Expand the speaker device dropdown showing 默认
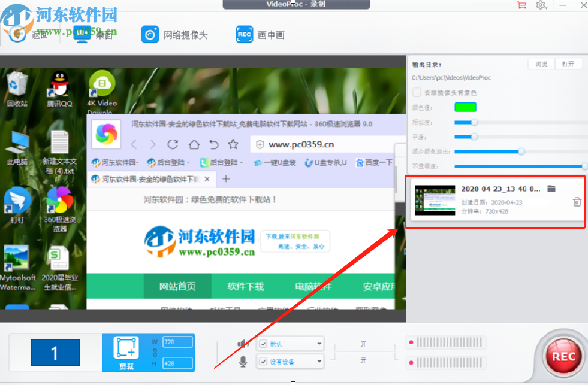This screenshot has height=385, width=588. tap(319, 344)
